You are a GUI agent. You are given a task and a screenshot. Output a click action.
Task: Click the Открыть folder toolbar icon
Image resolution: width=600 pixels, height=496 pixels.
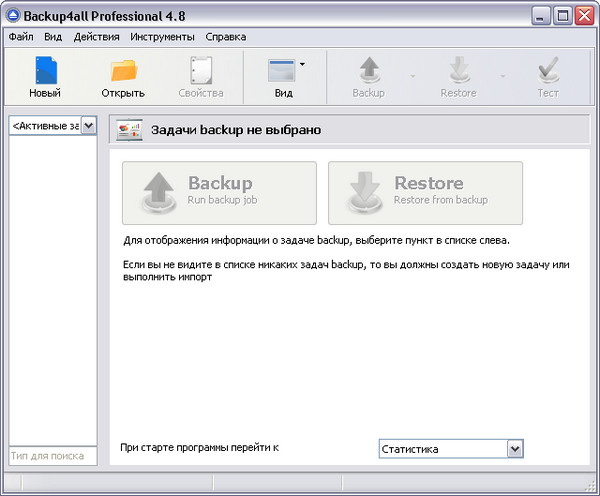coord(124,70)
